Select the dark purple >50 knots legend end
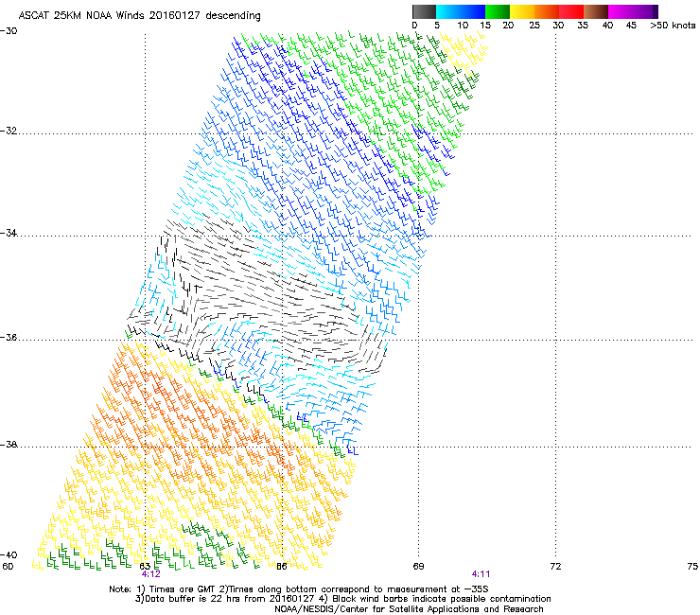The image size is (700, 615). [656, 11]
